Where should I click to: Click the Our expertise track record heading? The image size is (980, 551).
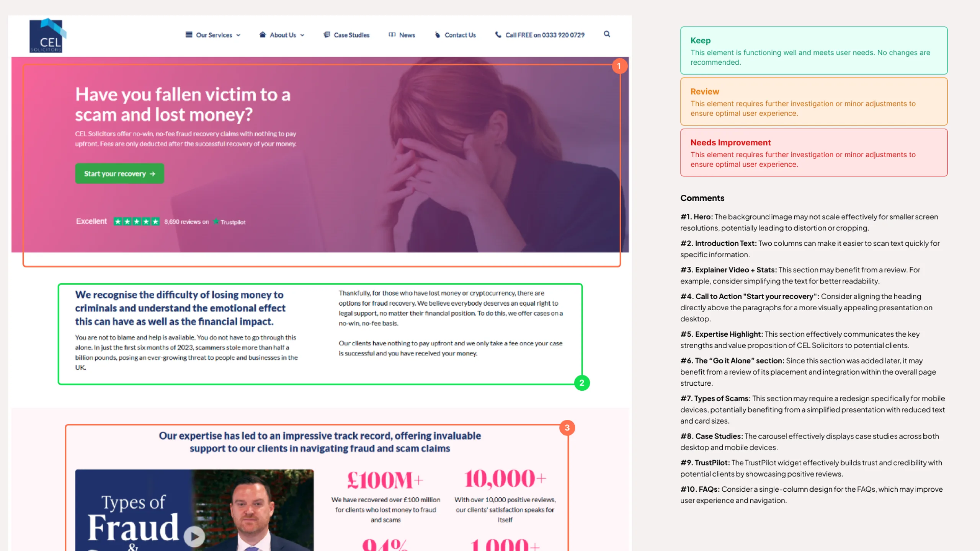tap(320, 442)
